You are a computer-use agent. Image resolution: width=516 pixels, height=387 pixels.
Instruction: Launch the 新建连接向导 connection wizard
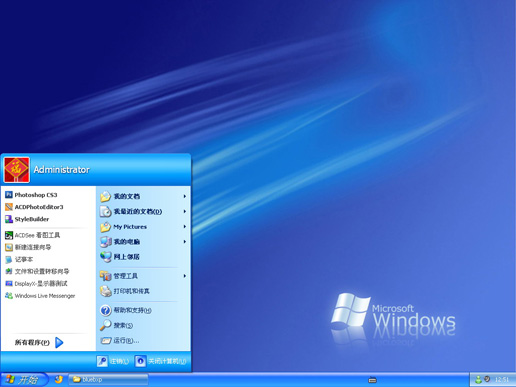point(28,247)
